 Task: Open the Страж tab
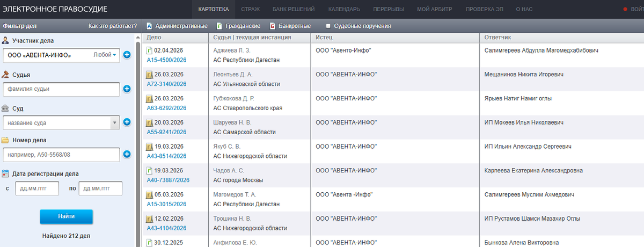(251, 9)
